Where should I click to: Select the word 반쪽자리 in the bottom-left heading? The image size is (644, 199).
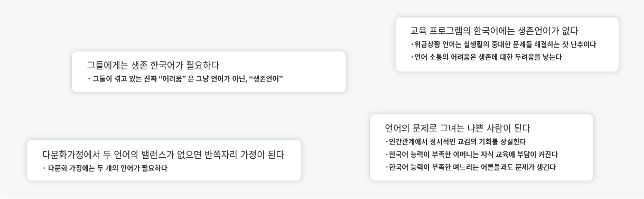pos(221,155)
